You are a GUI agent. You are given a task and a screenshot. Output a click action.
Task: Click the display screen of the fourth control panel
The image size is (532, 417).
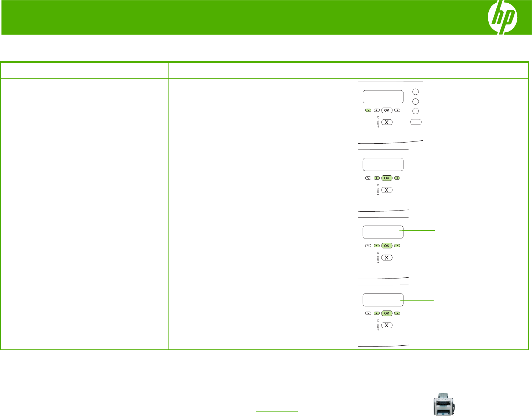(383, 300)
